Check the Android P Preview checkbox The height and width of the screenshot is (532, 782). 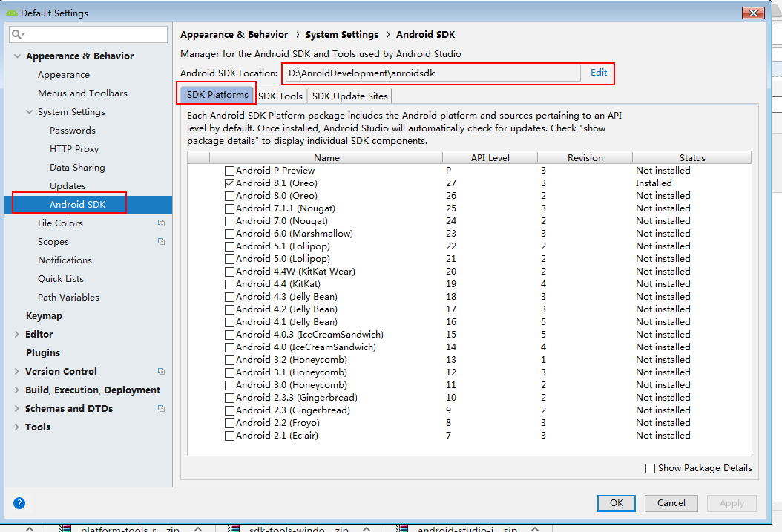pos(229,171)
